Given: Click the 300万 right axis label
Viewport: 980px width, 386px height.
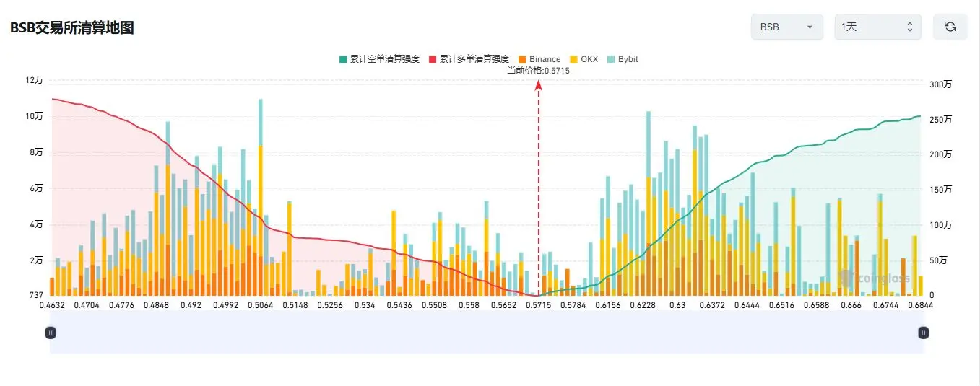Looking at the screenshot, I should tap(940, 85).
